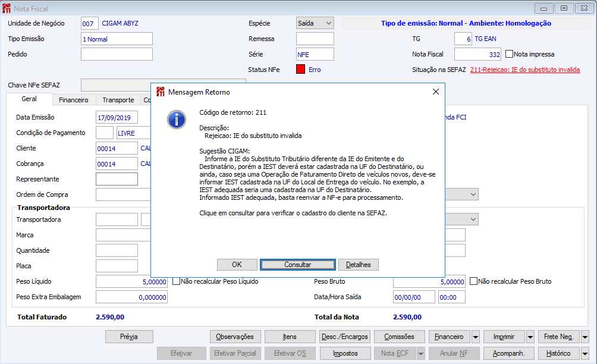
Task: Switch to the Geral tab
Action: (29, 99)
